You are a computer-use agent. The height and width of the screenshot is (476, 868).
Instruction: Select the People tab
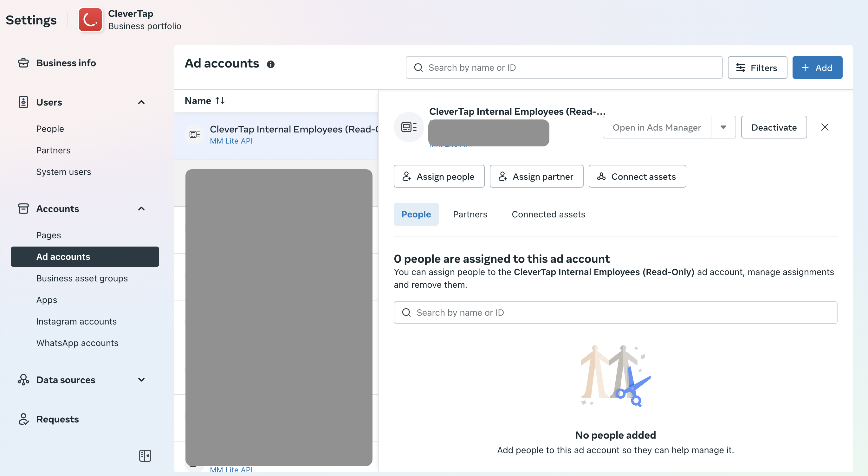pos(416,214)
